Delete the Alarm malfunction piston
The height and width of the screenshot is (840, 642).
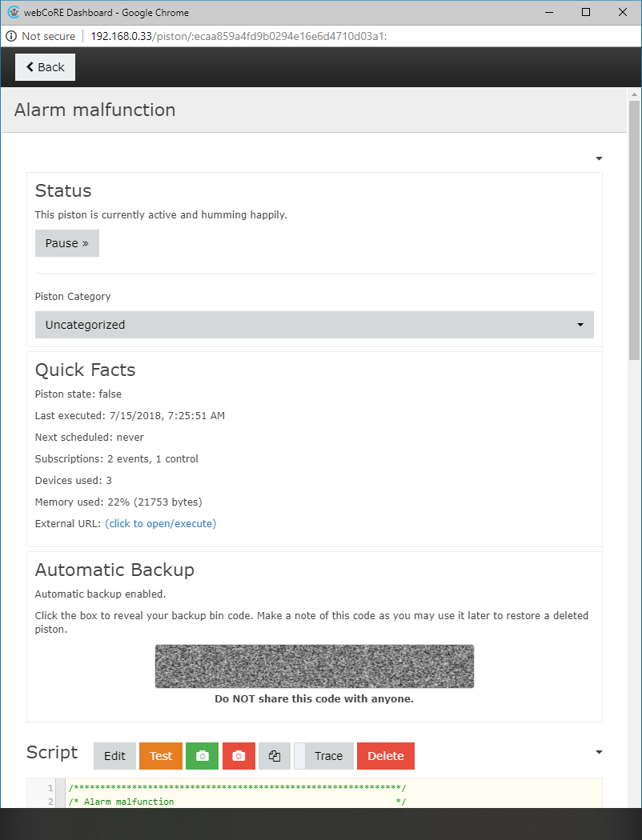386,756
